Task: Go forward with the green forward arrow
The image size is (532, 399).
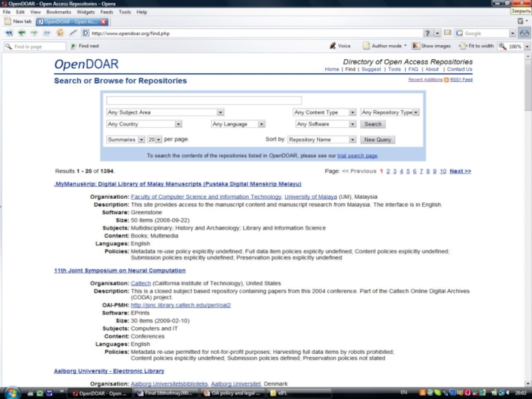Action: (x=35, y=33)
